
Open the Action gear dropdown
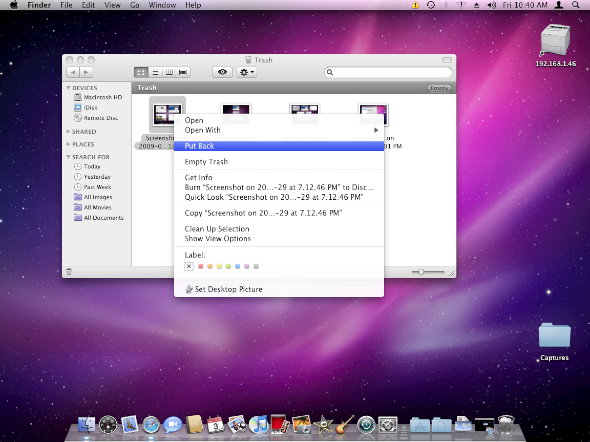(246, 72)
